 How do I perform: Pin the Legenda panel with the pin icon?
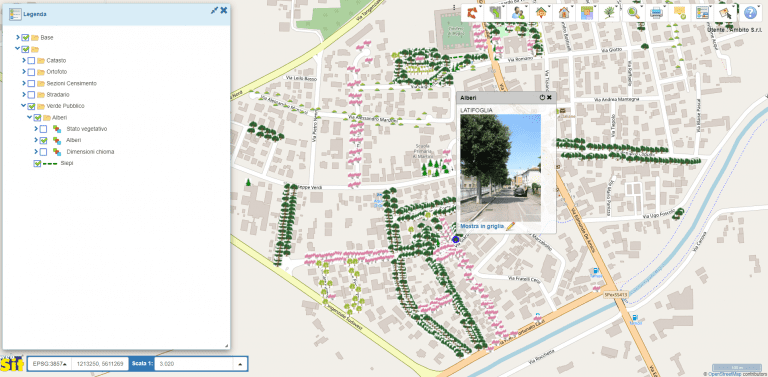[x=214, y=10]
